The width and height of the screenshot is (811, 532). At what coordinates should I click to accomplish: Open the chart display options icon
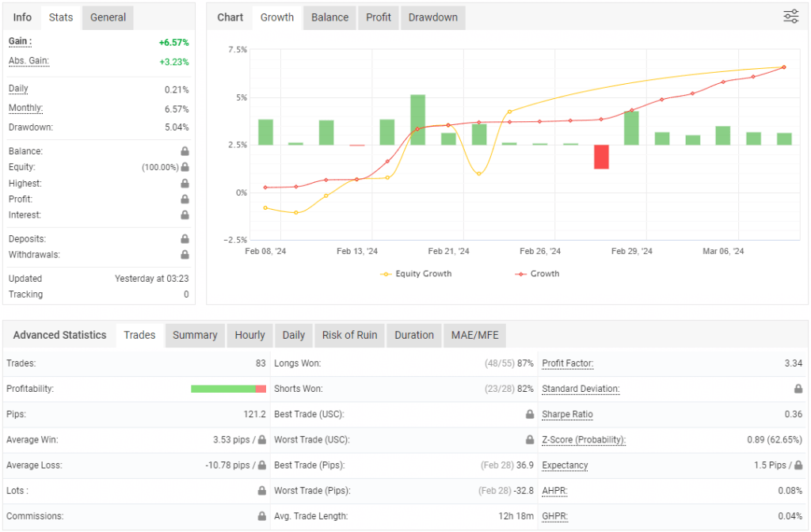coord(790,16)
